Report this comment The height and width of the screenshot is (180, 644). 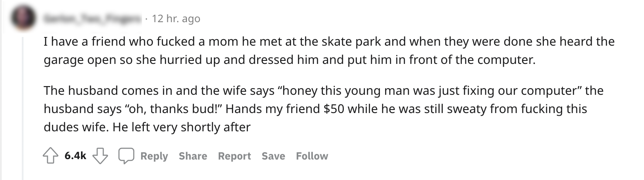pos(234,156)
